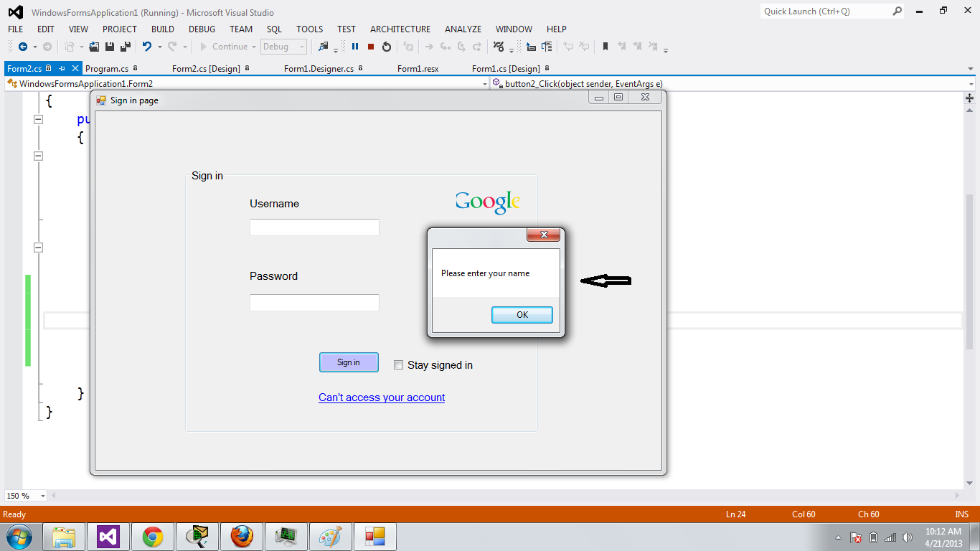Undo the last edit via toolbar icon

(146, 47)
